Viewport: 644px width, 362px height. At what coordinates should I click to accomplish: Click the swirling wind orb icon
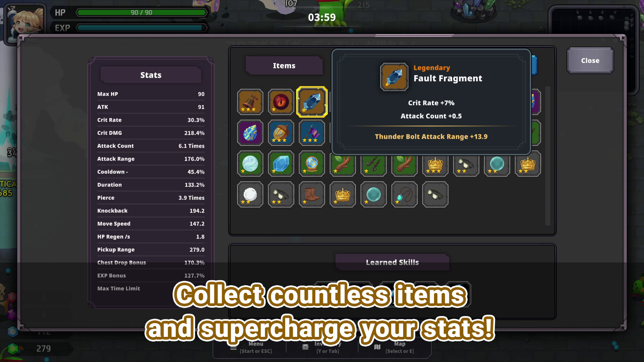pos(250,164)
